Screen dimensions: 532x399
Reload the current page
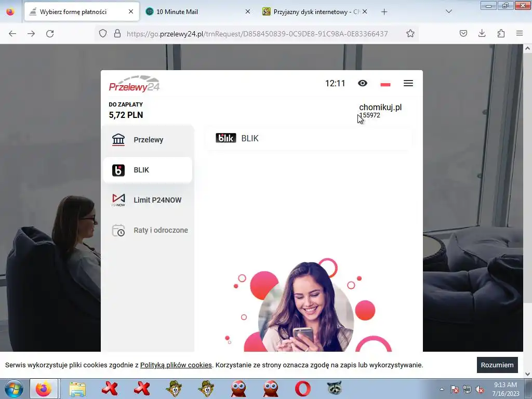pyautogui.click(x=50, y=34)
